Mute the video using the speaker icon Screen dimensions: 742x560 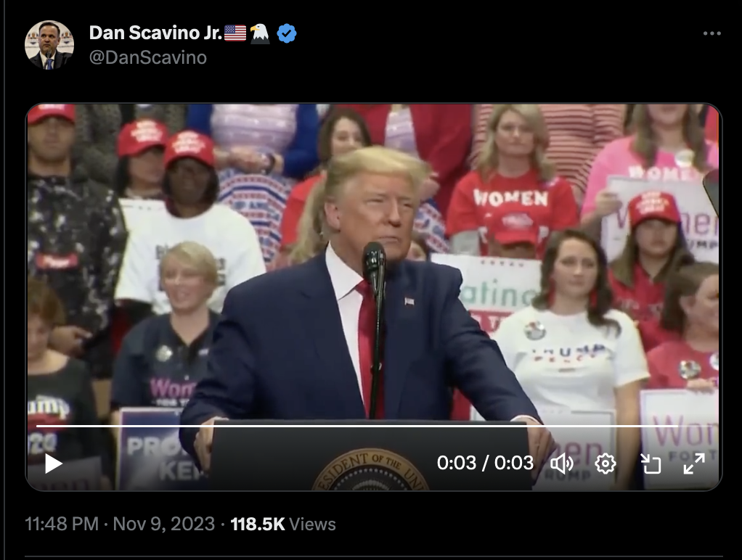pos(562,464)
